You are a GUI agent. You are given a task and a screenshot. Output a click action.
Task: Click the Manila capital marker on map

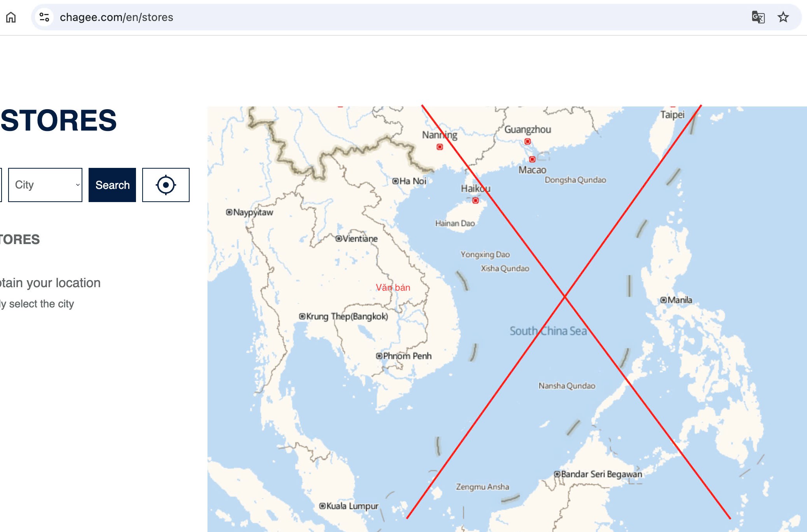coord(663,300)
